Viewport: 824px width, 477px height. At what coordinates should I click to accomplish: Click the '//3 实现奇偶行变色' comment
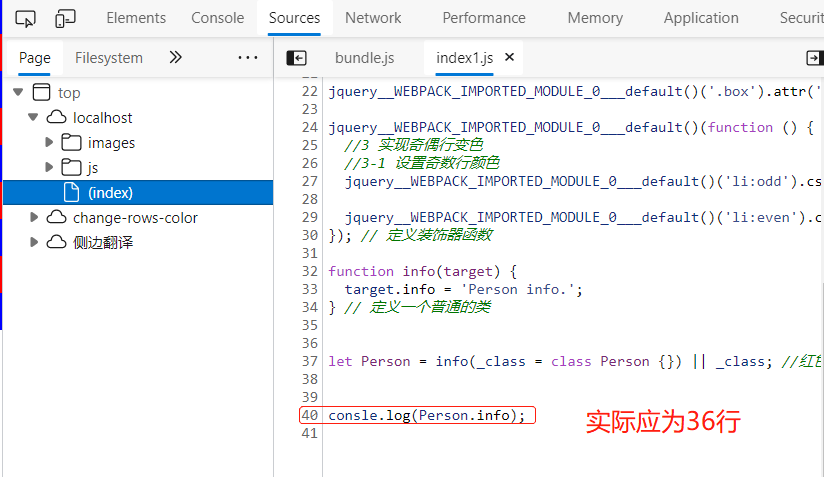[x=414, y=145]
